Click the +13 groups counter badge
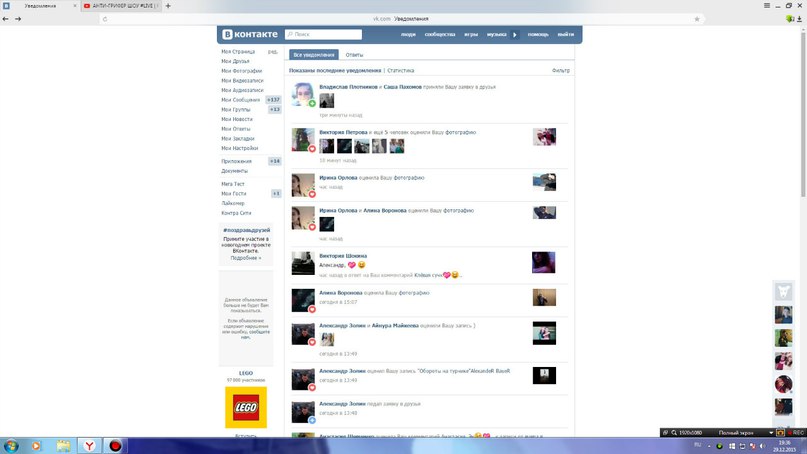The height and width of the screenshot is (454, 807). click(x=275, y=110)
